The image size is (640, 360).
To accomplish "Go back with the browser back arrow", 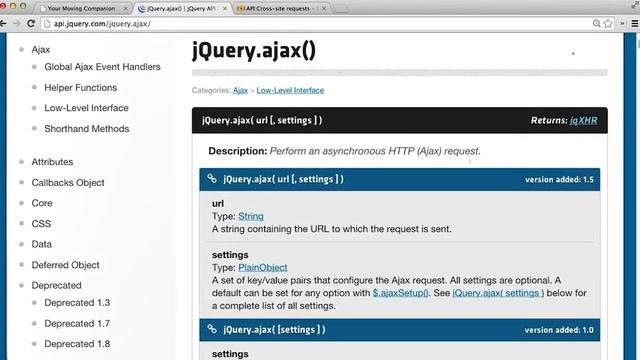I will click(3, 24).
